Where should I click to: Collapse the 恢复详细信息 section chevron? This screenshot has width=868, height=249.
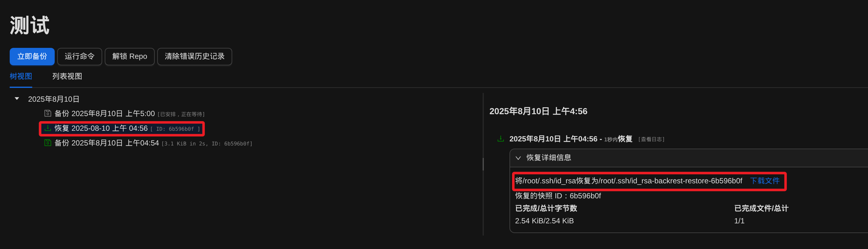518,158
